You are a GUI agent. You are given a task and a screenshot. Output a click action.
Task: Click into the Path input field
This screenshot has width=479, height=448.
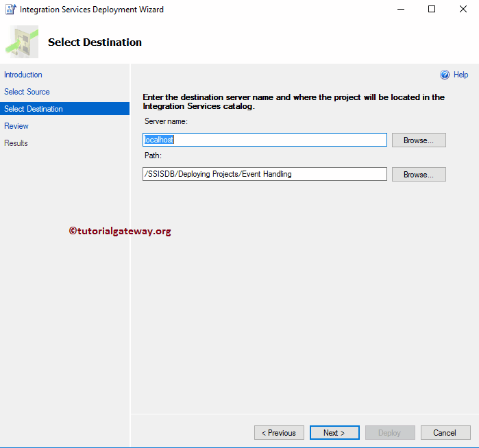265,174
